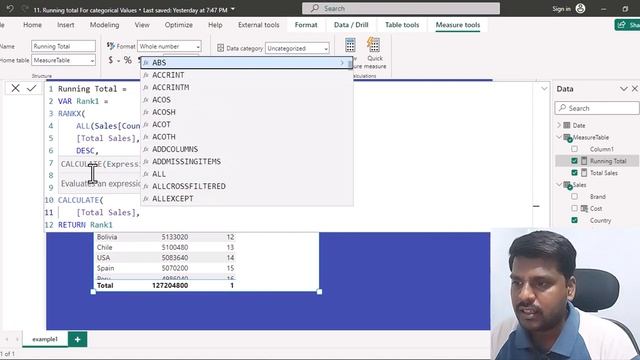
Task: Choose ALLEXCEPT from the suggestions list
Action: click(247, 198)
